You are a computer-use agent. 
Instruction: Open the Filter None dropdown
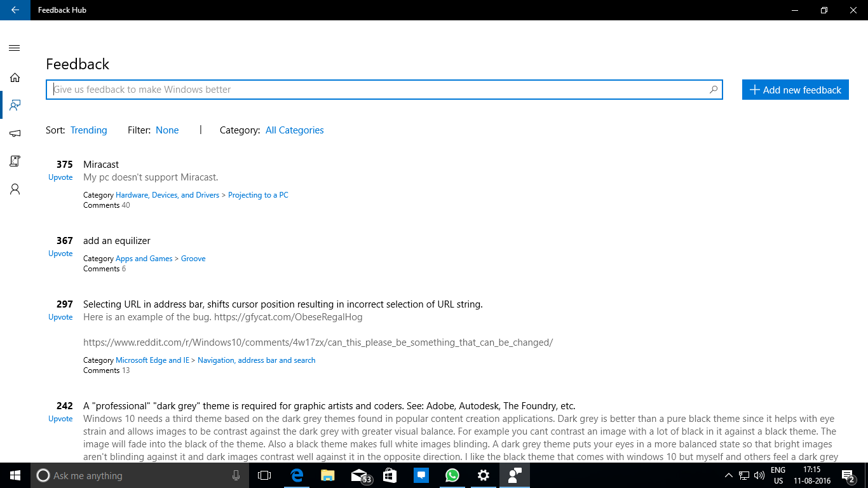pyautogui.click(x=167, y=130)
